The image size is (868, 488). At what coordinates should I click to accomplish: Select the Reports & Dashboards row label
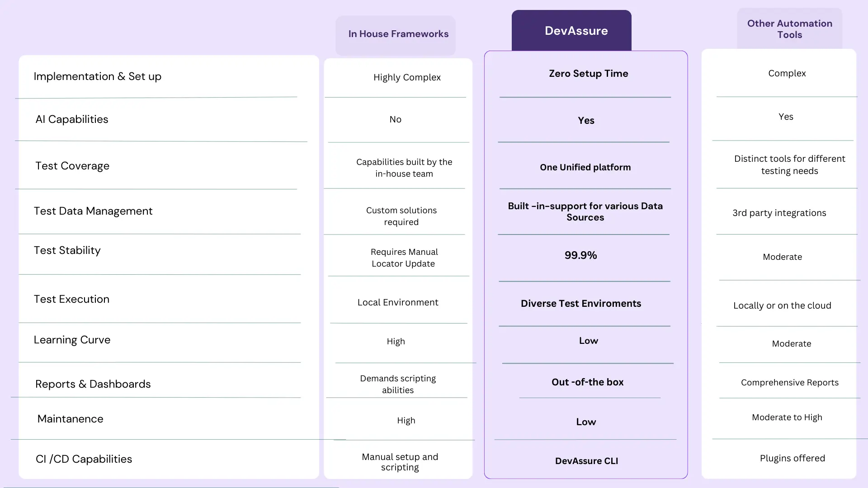tap(93, 384)
